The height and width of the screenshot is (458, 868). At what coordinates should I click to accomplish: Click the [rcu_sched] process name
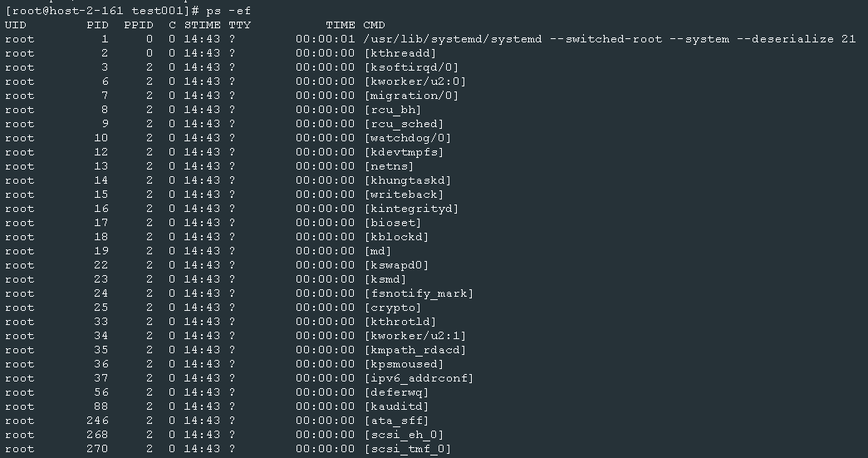tap(405, 124)
